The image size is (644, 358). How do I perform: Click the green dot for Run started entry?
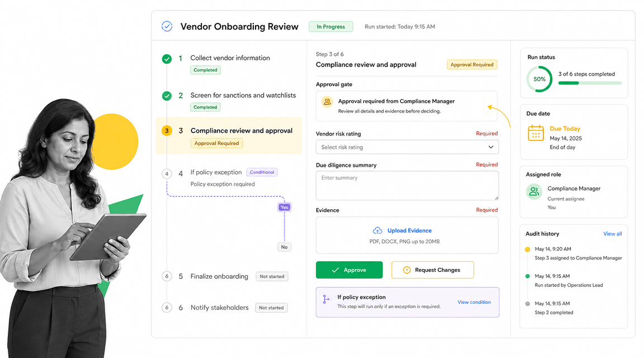click(528, 276)
